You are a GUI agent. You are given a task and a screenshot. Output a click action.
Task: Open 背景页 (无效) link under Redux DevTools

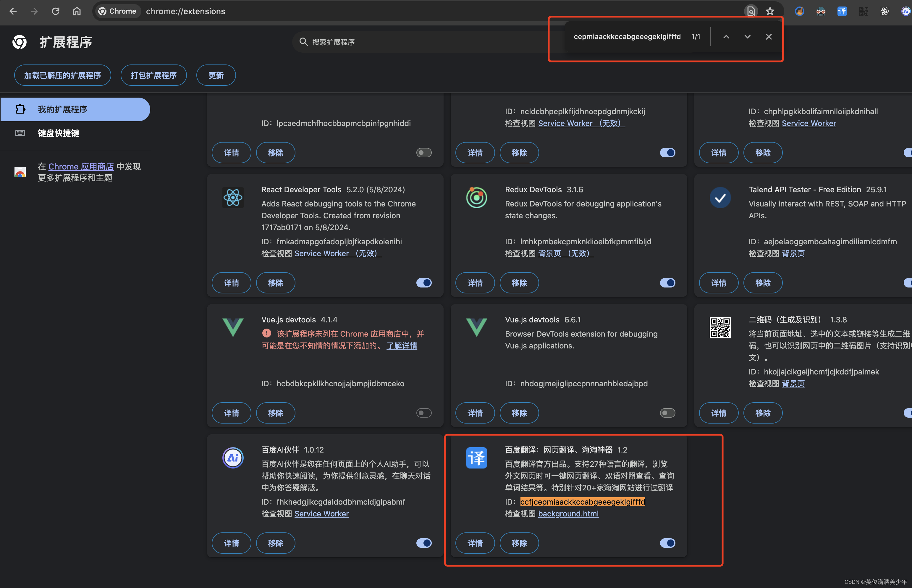(566, 253)
